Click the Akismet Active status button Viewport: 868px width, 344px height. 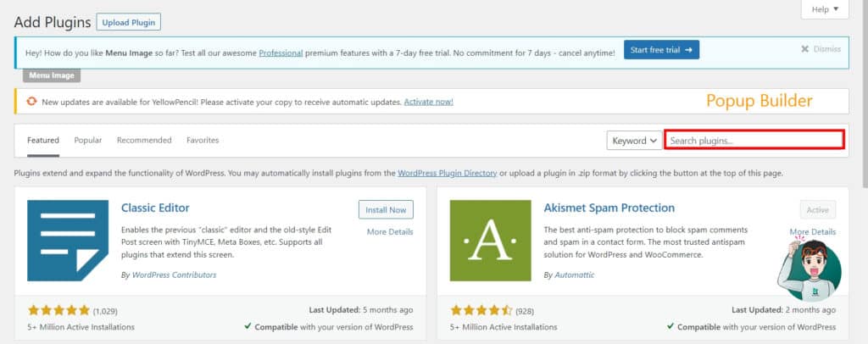[x=818, y=209]
